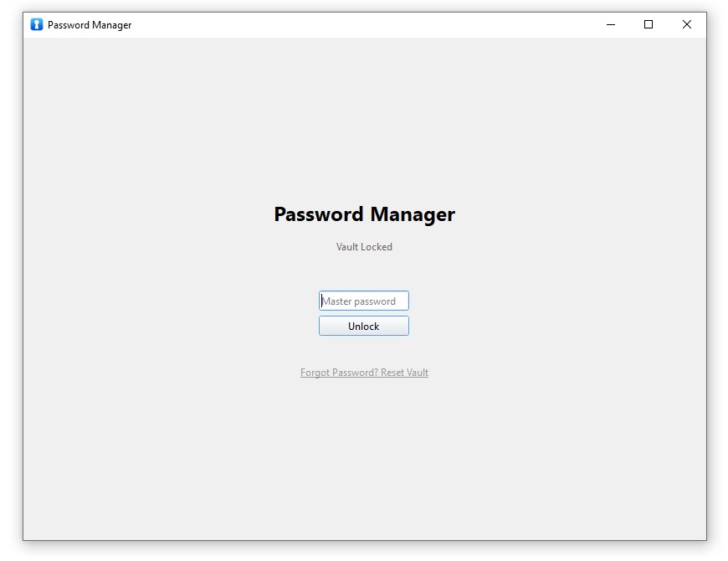Click the square maximize icon in the title bar
Screen dimensions: 728x561
tap(649, 24)
